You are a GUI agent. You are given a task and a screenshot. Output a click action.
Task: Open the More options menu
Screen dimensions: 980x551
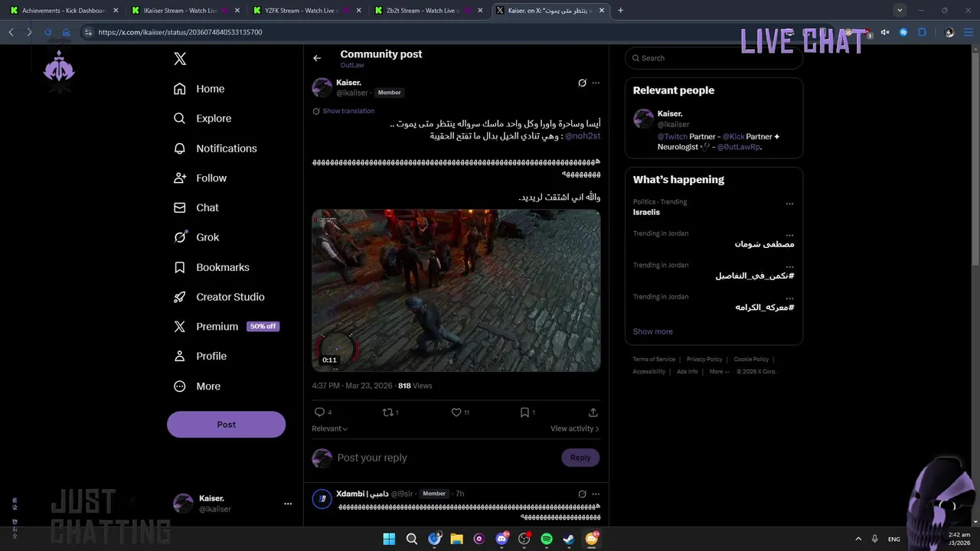click(x=197, y=386)
